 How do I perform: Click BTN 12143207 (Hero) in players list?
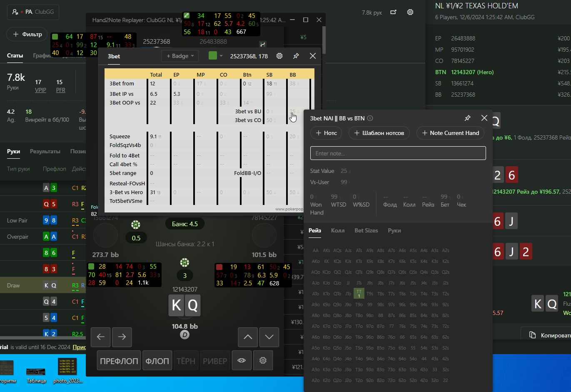(464, 72)
